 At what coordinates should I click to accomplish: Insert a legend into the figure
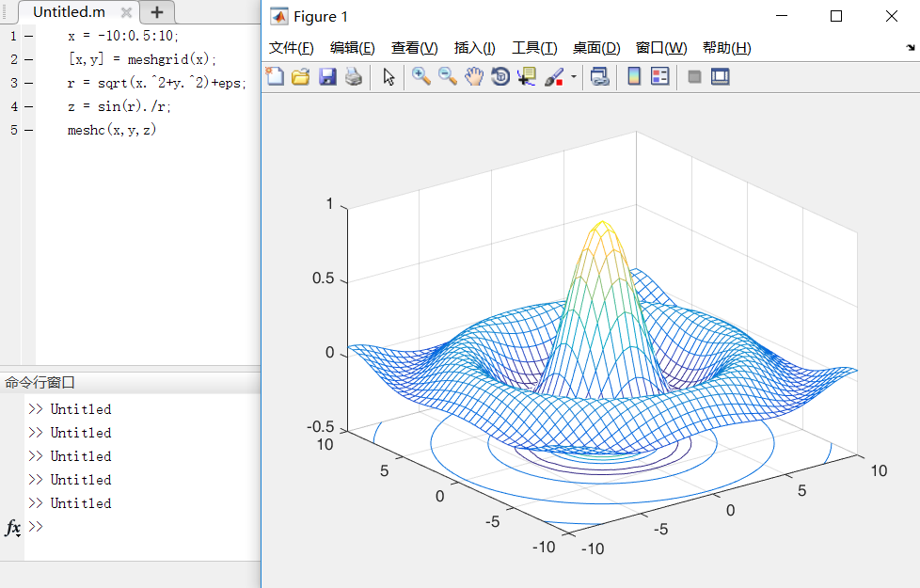(659, 76)
